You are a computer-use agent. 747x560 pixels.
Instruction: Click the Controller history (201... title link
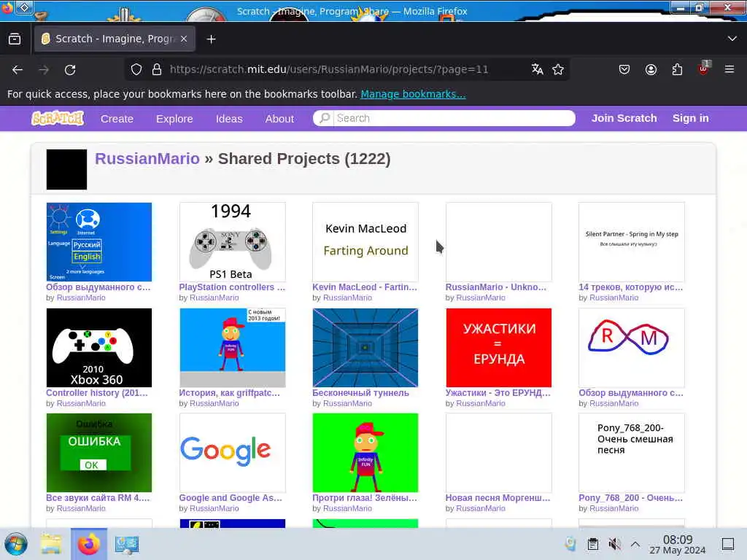tap(97, 393)
